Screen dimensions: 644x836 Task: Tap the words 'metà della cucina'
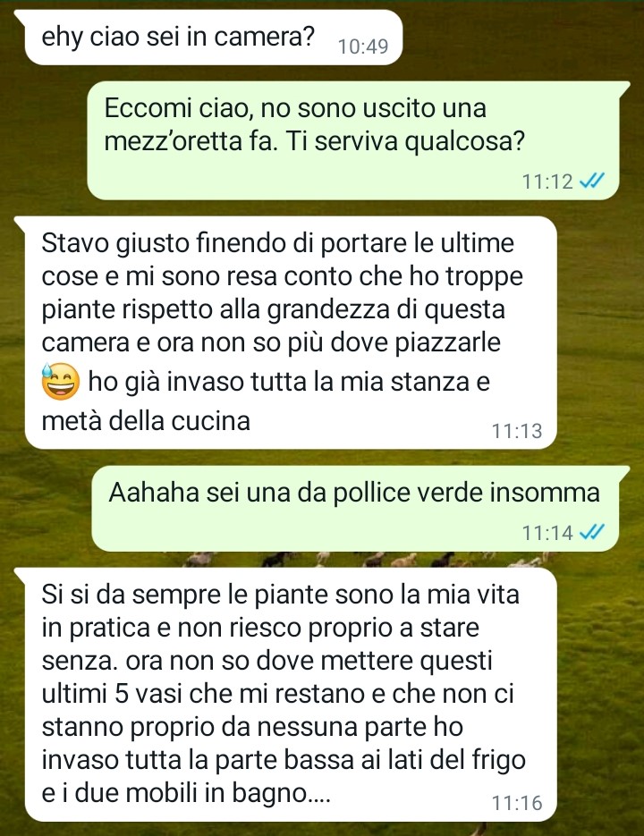pos(146,421)
